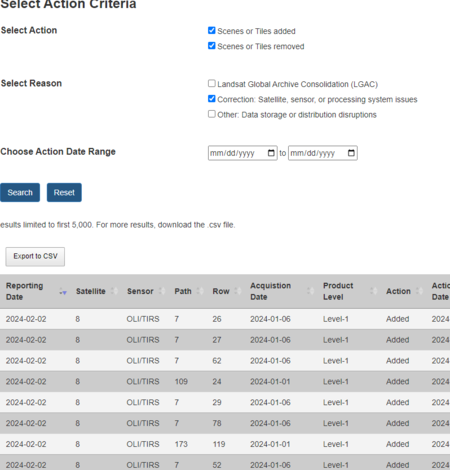Sort table by Sensor column arrows

[162, 291]
